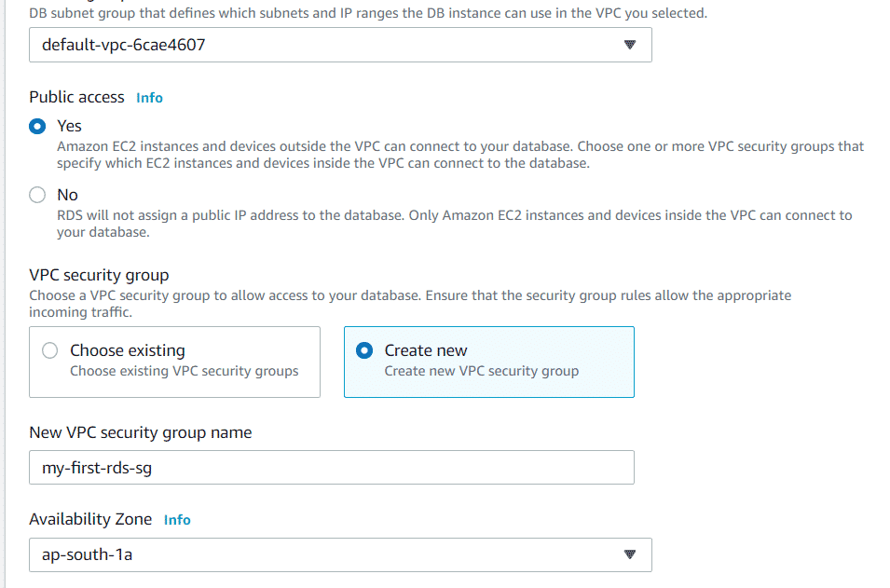Select Choose existing radio button
Viewport: 890px width, 588px height.
50,350
